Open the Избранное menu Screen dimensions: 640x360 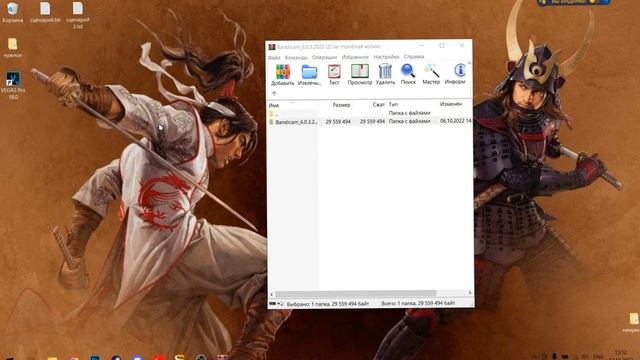tap(355, 57)
